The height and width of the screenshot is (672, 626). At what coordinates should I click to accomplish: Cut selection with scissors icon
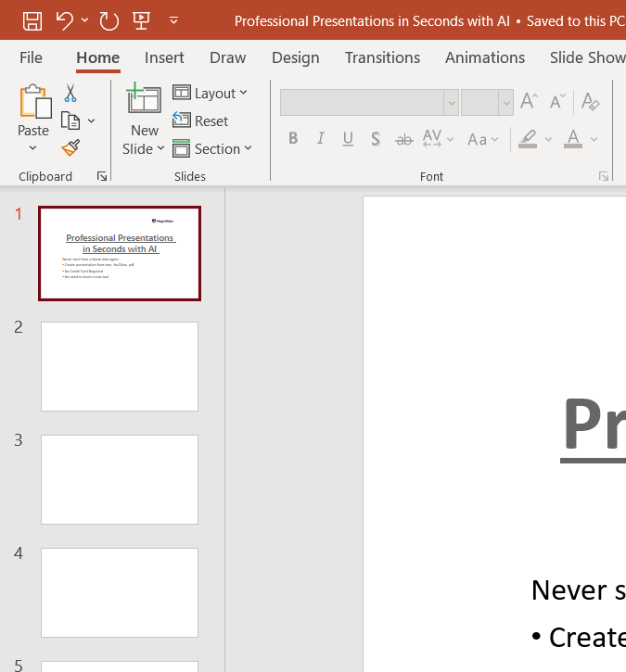click(70, 94)
